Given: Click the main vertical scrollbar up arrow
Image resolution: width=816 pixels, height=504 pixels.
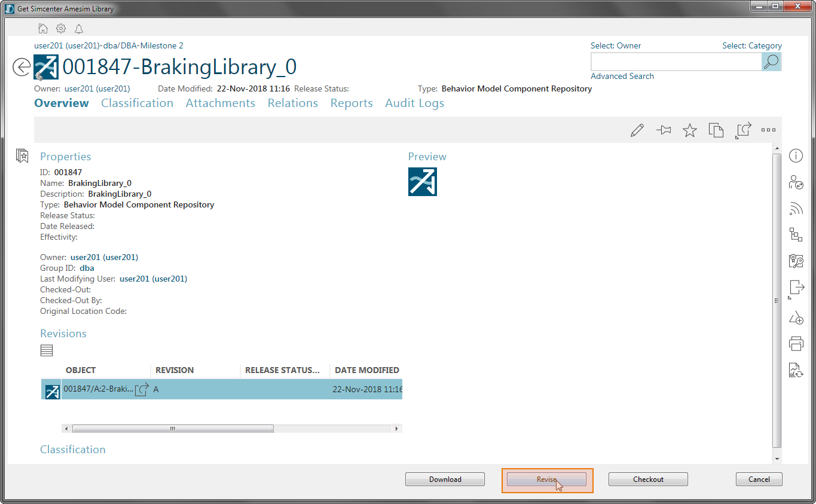Looking at the screenshot, I should 777,148.
